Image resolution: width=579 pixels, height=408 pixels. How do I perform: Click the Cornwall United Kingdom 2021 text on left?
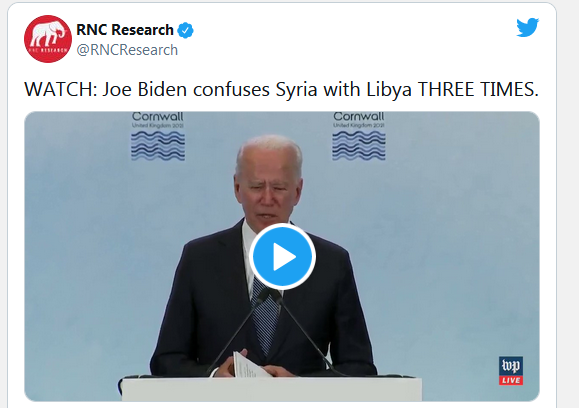158,120
